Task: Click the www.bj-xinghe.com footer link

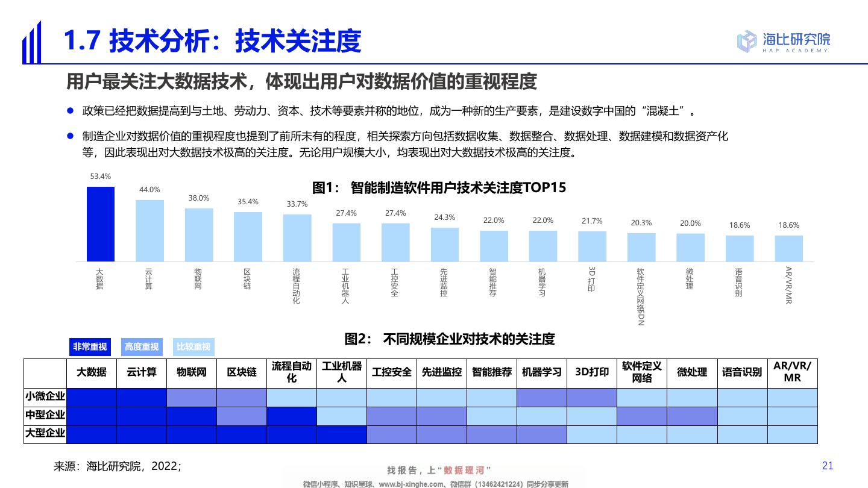Action: coord(411,484)
